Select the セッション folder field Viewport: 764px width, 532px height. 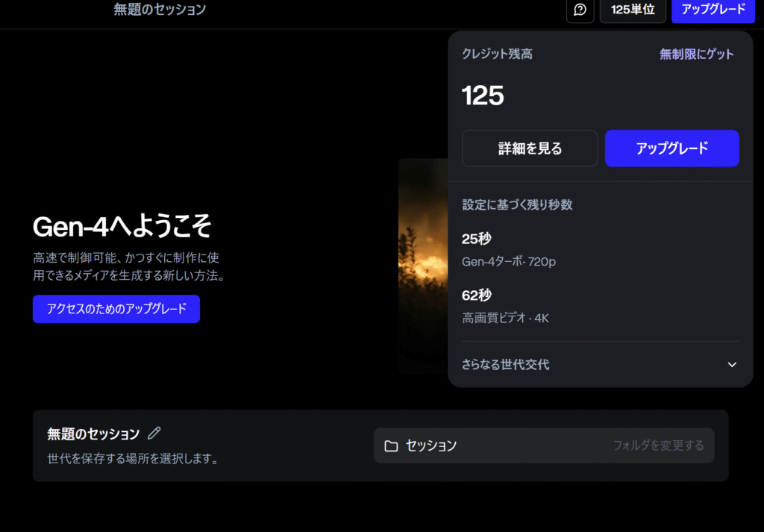pyautogui.click(x=544, y=445)
